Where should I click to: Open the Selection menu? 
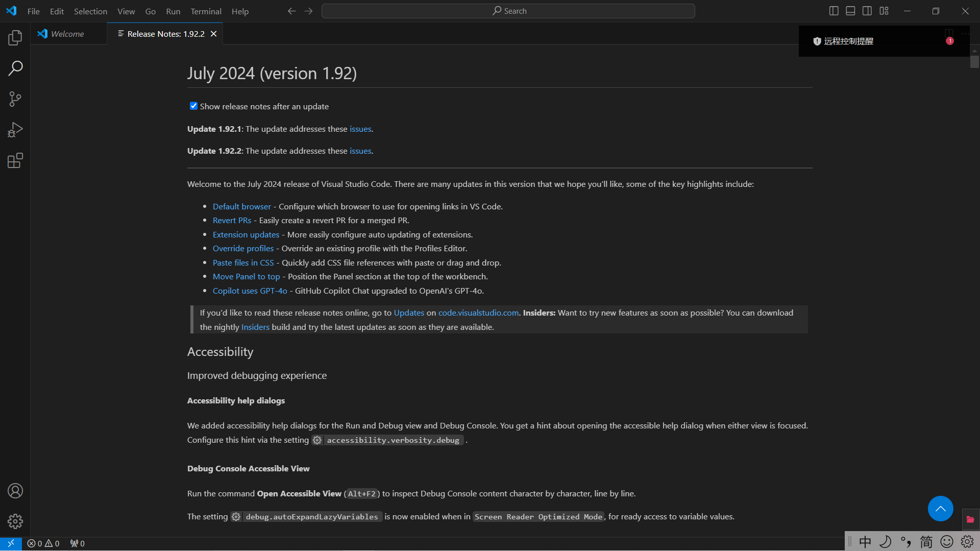pos(90,11)
